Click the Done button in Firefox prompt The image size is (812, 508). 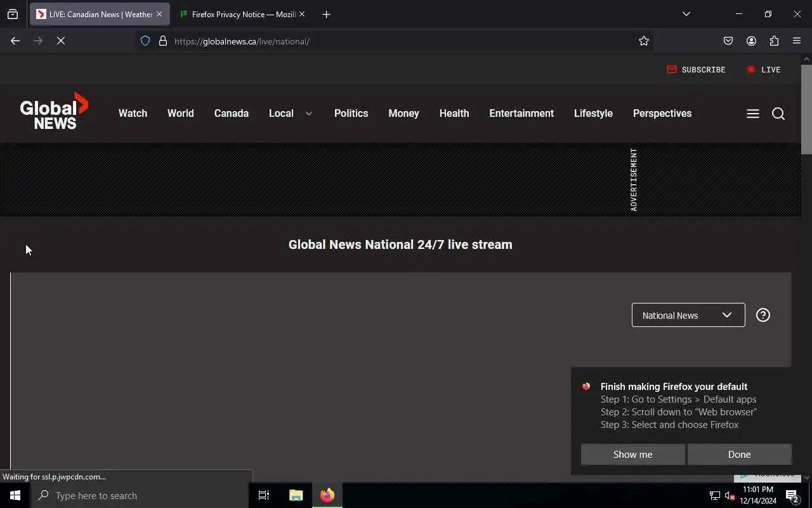tap(739, 454)
